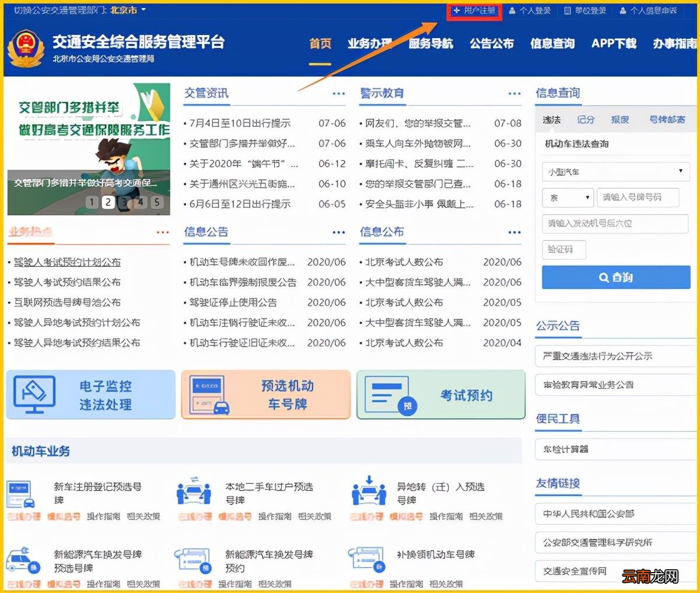Click 操作指南 under 本地二手车过户预选号牌
Viewport: 700px width, 593px height.
coord(275,517)
